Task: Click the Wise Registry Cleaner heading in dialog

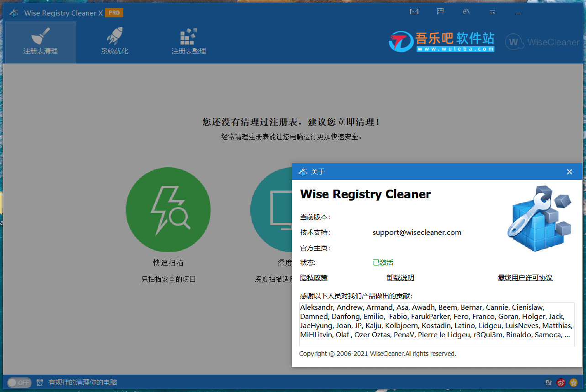Action: tap(365, 194)
